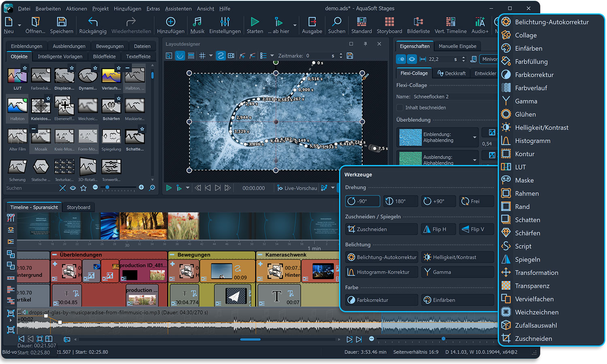Select the Kaleidoskop effect object
The height and width of the screenshot is (364, 607).
pyautogui.click(x=41, y=109)
